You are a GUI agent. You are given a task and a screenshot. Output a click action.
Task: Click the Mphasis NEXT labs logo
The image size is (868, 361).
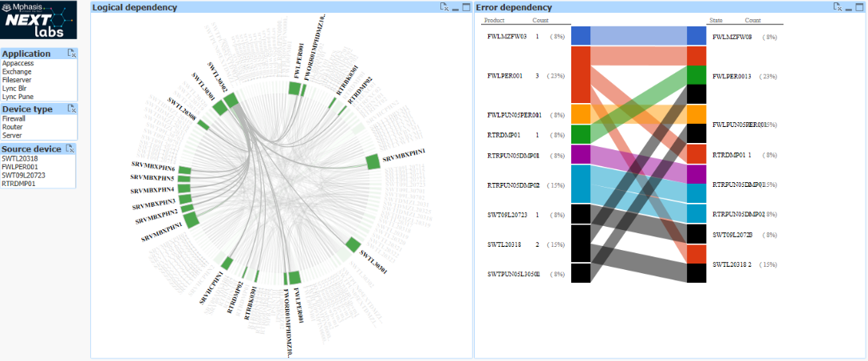(39, 20)
